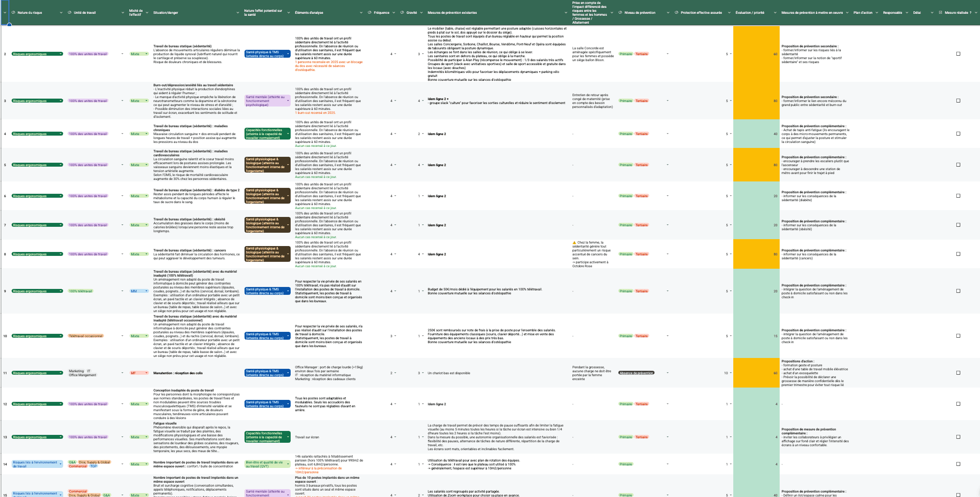The width and height of the screenshot is (980, 497).
Task: Click the Tertiaire chip in row 4
Action: pyautogui.click(x=641, y=134)
